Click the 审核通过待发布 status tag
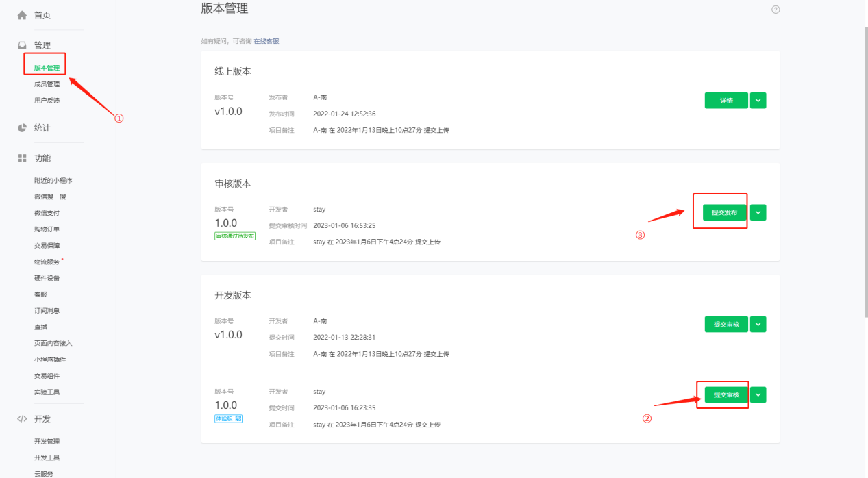The height and width of the screenshot is (478, 868). (x=235, y=236)
